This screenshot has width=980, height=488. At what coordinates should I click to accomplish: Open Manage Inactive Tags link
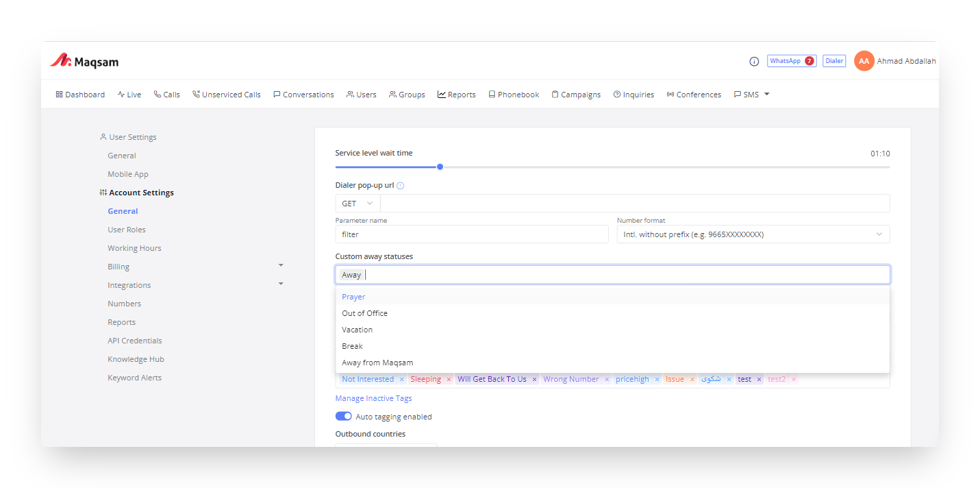point(373,398)
